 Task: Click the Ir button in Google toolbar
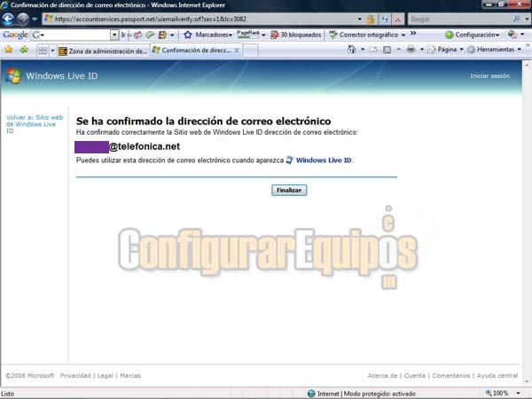[x=123, y=35]
